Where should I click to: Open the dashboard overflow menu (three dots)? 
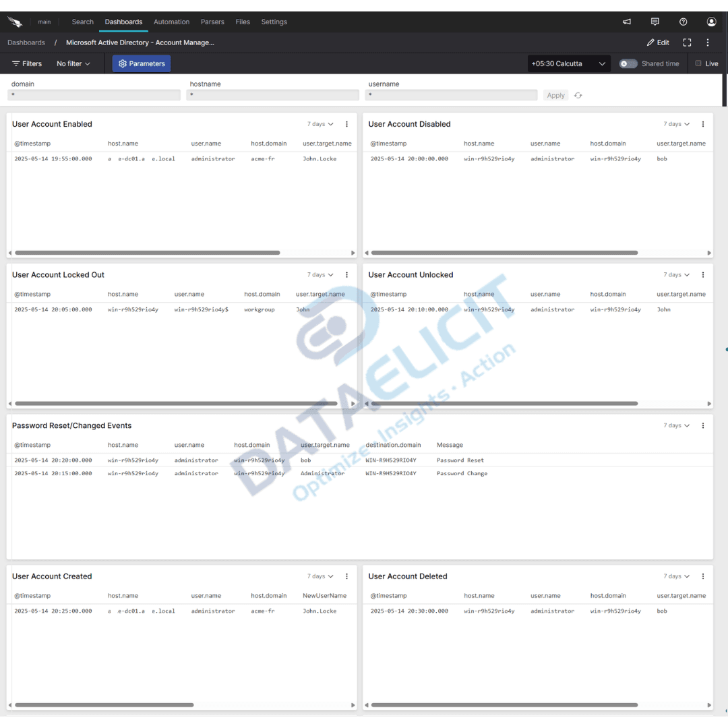tap(707, 42)
